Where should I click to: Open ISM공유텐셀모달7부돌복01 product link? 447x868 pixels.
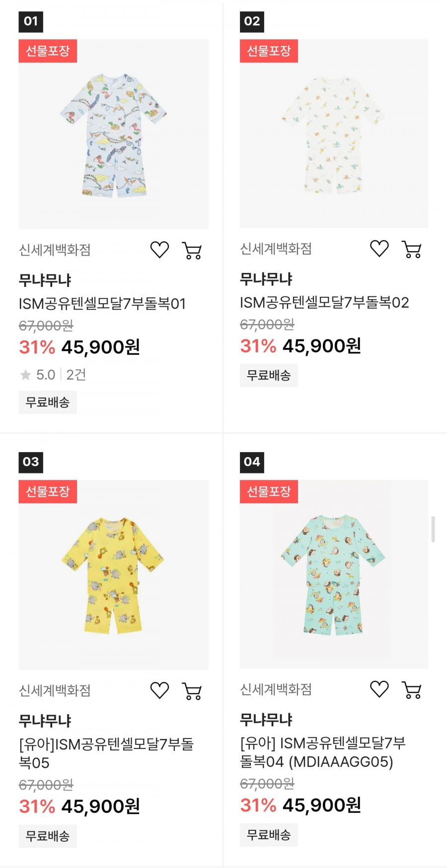102,304
